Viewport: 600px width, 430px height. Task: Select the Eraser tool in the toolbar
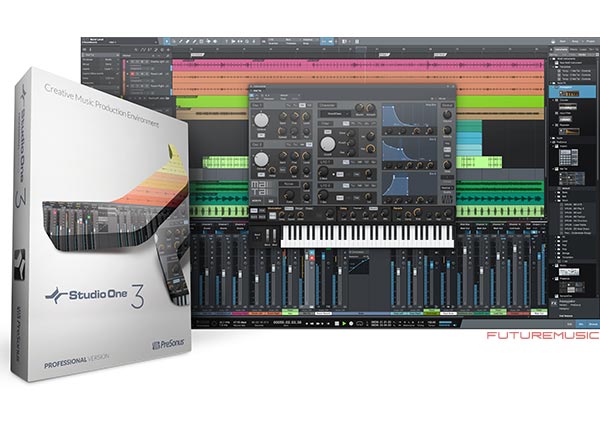[188, 41]
